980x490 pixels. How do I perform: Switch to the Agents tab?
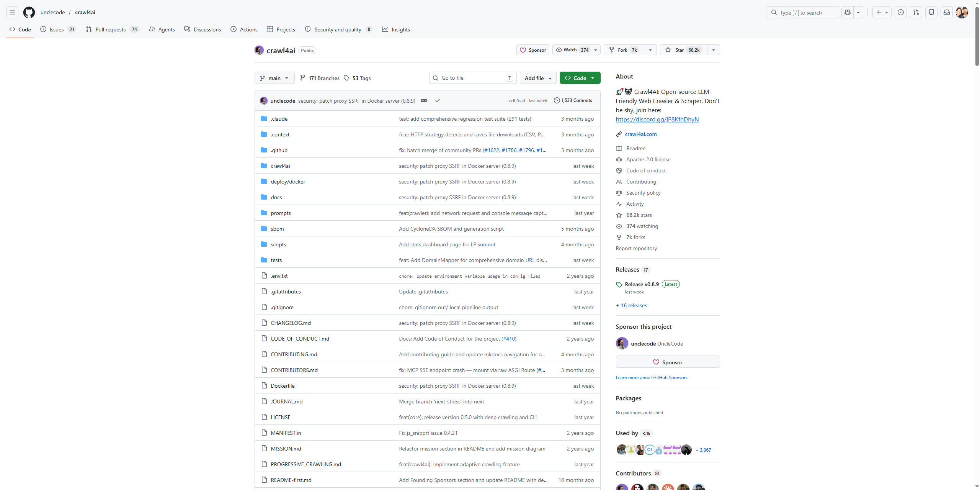[162, 29]
